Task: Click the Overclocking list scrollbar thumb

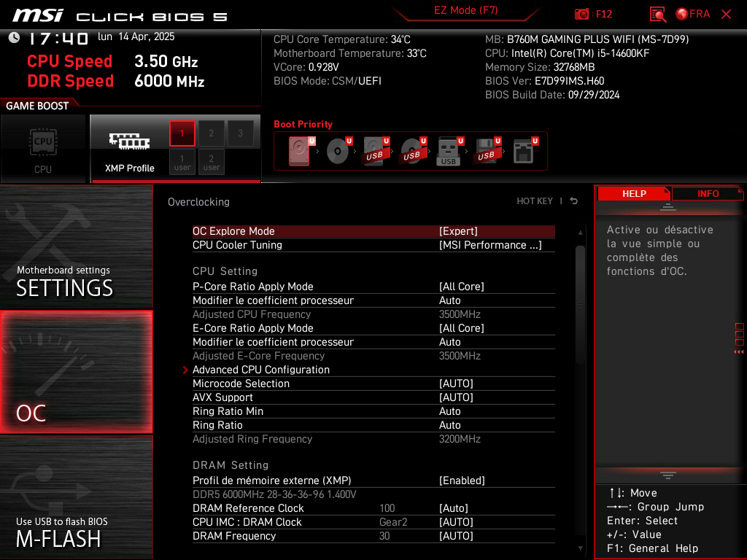Action: pos(580,305)
